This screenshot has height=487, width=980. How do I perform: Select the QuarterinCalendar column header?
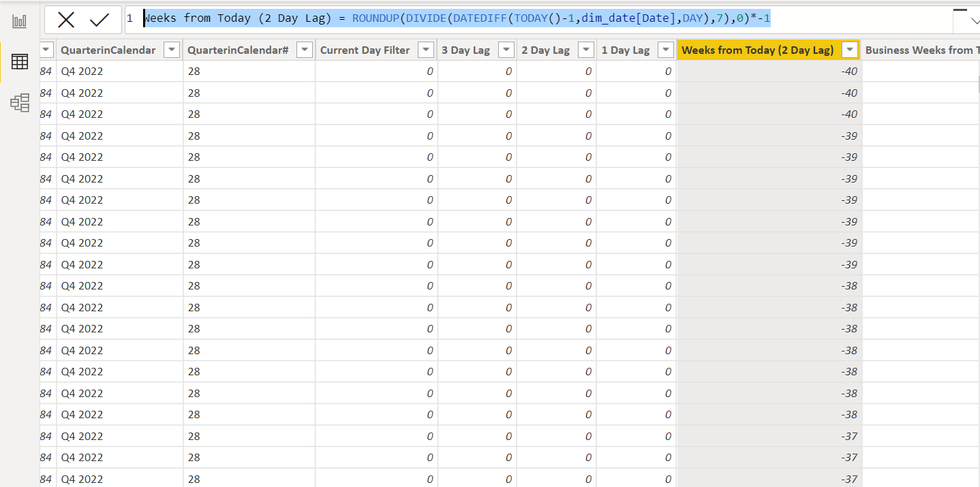(108, 50)
